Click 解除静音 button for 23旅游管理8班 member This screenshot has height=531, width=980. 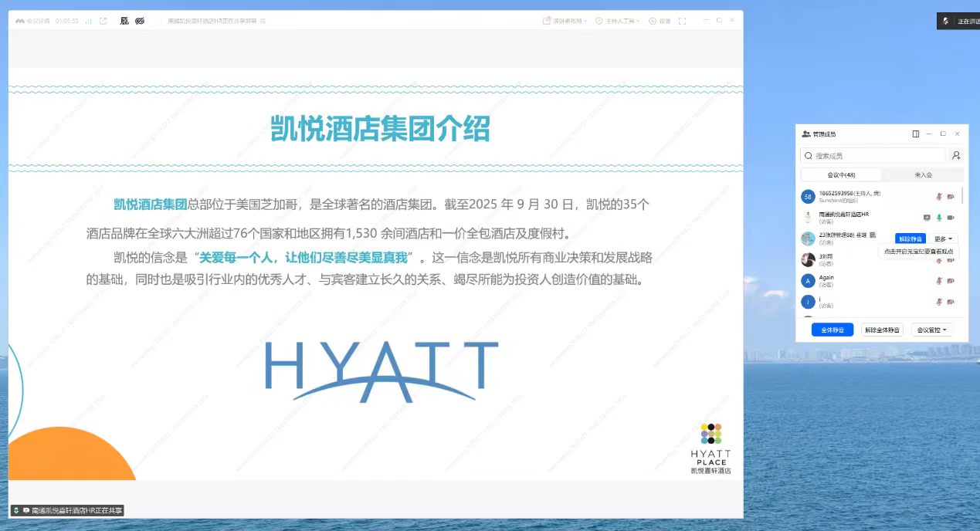click(x=910, y=238)
